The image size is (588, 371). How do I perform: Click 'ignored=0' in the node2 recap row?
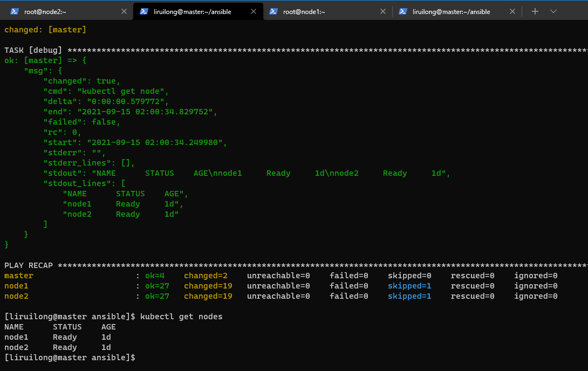coord(536,296)
